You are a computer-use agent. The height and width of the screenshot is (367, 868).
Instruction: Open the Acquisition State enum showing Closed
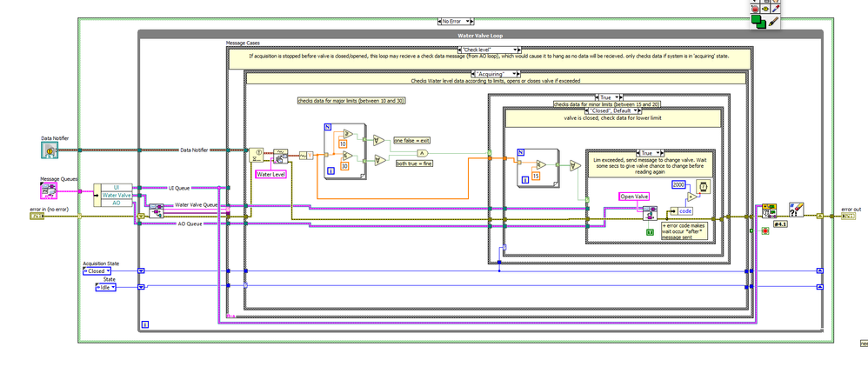click(97, 271)
